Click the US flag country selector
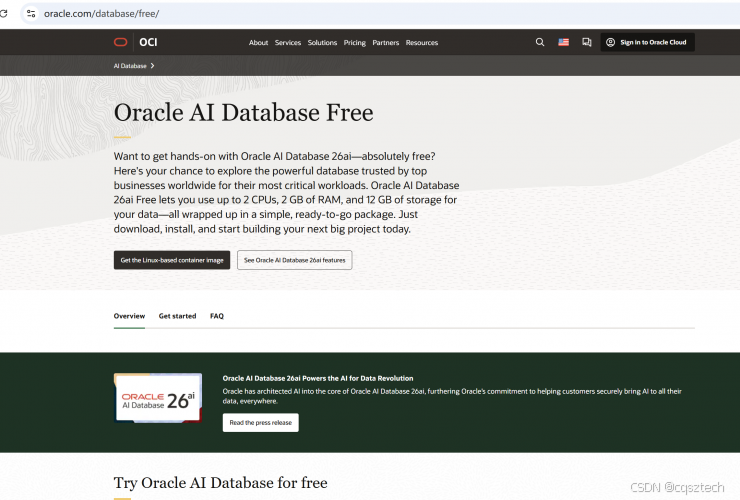The image size is (740, 500). click(563, 42)
